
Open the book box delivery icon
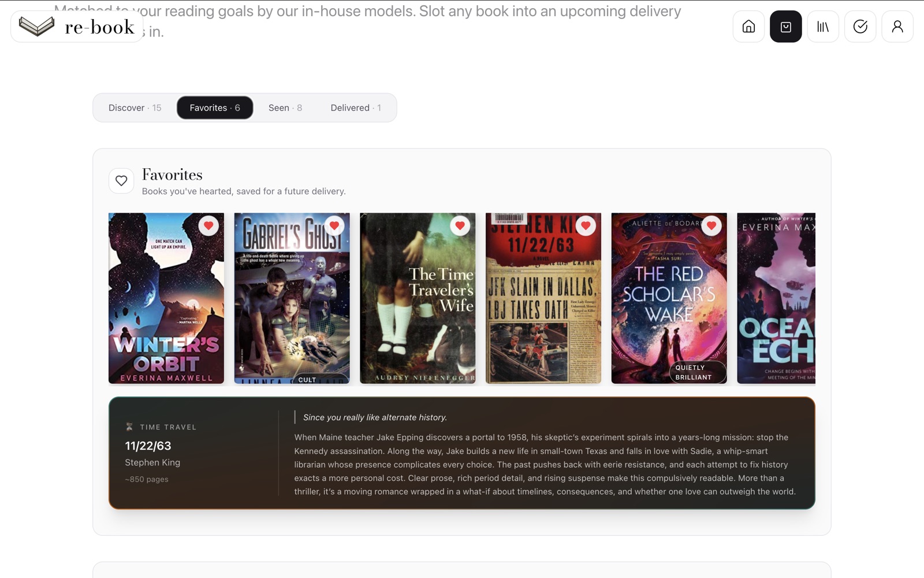click(785, 27)
